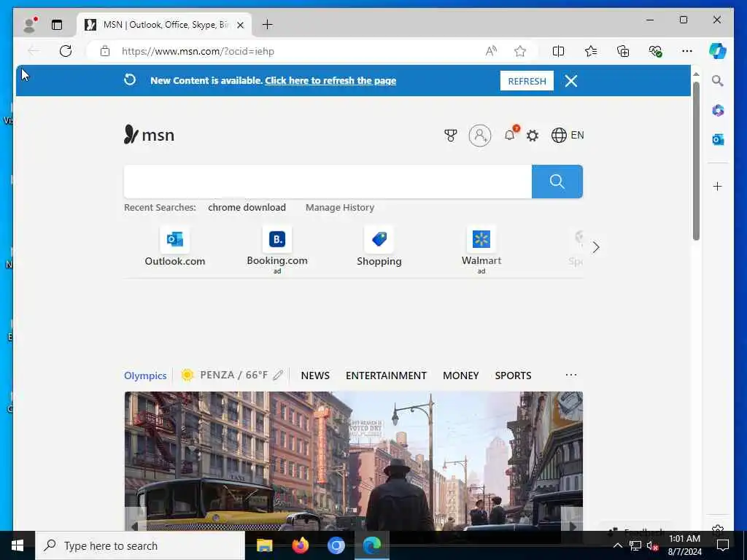Screen dimensions: 747x560
Task: Add this page to favorites star
Action: tap(519, 51)
